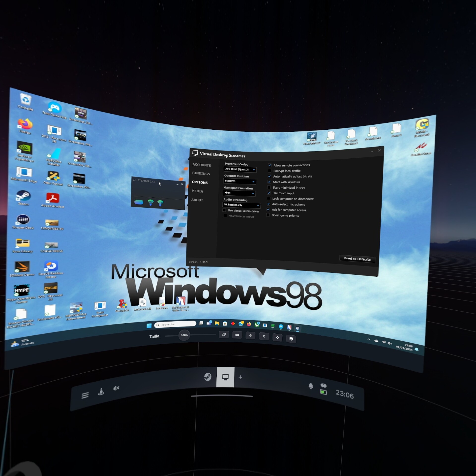This screenshot has height=476, width=476.
Task: Add a new dashboard overlay with plus
Action: tap(240, 377)
